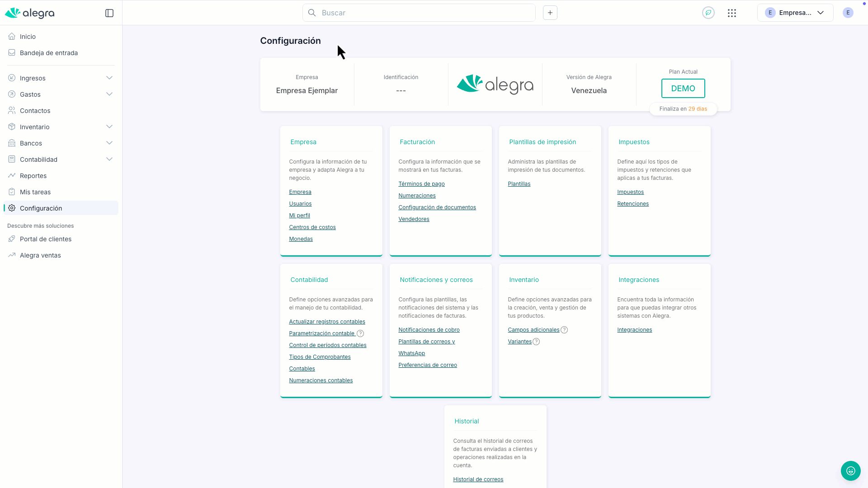Click the help icon beside Parametrización contable
Screen dimensions: 868x488
coord(360,333)
